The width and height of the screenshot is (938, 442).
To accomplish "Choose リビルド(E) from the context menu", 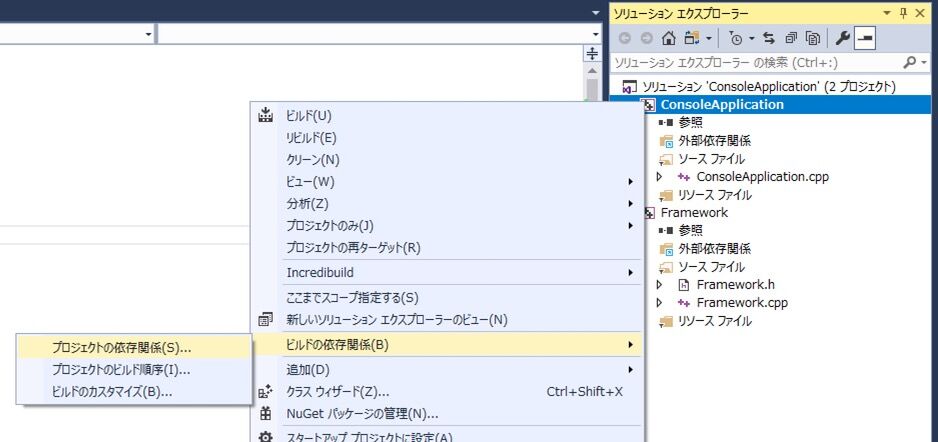I will (446, 138).
